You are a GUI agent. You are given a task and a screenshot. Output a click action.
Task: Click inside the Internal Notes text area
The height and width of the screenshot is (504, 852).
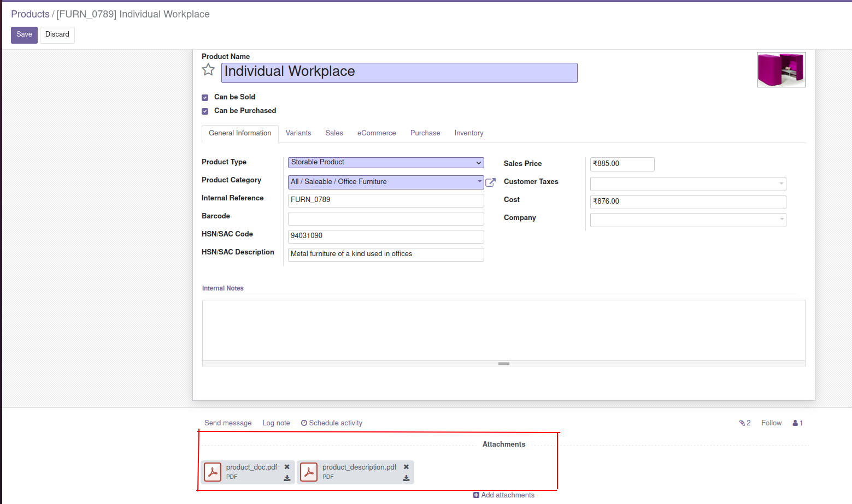504,330
